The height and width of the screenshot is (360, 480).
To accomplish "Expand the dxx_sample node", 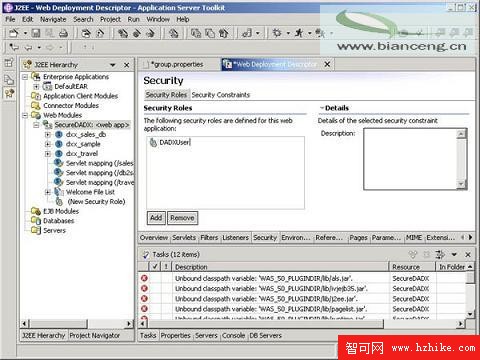I will [x=48, y=144].
